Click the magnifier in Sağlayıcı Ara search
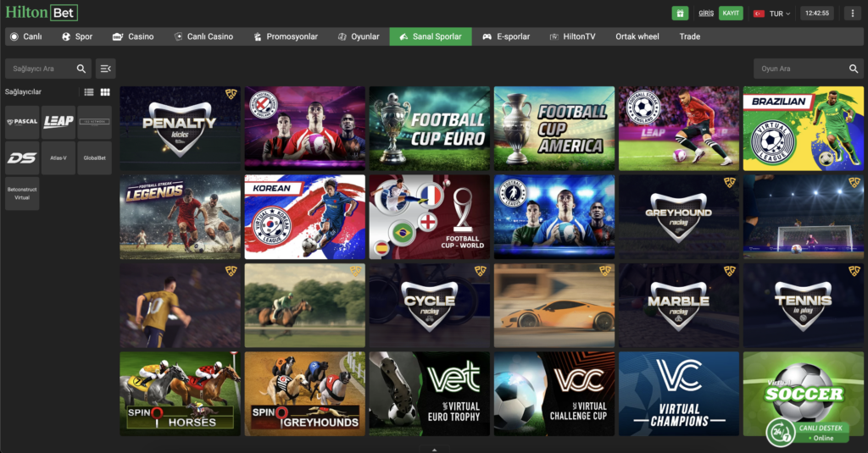The image size is (868, 453). [x=81, y=69]
